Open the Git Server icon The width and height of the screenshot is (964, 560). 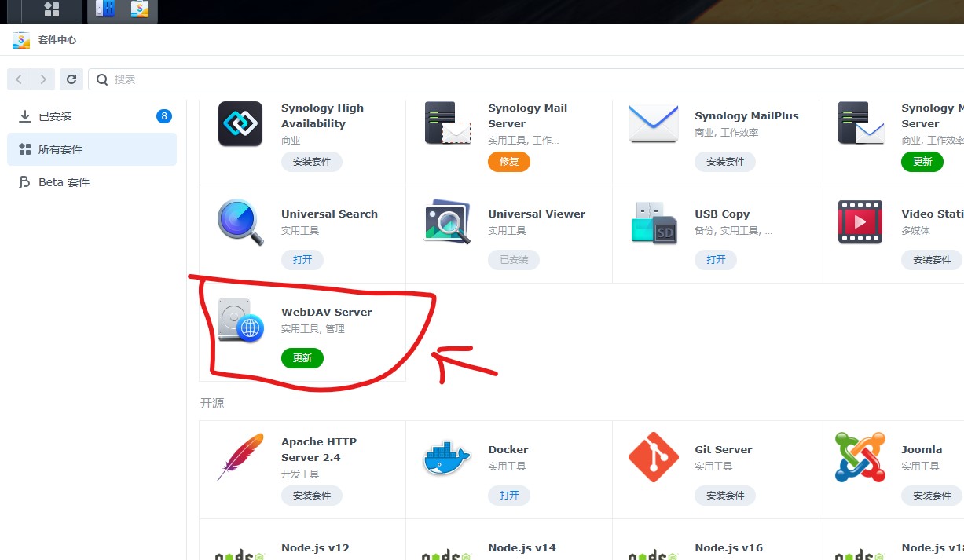tap(654, 457)
